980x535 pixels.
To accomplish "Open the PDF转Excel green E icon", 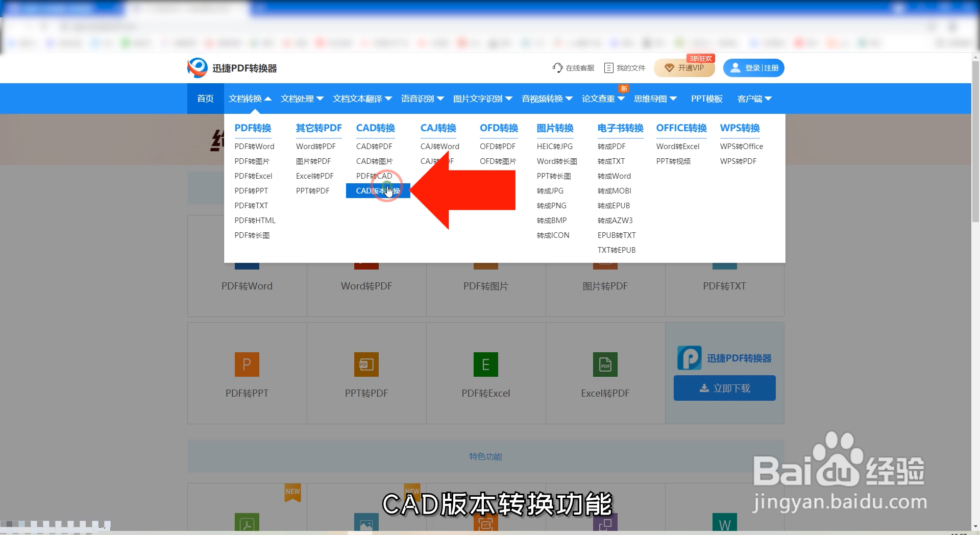I will click(486, 364).
